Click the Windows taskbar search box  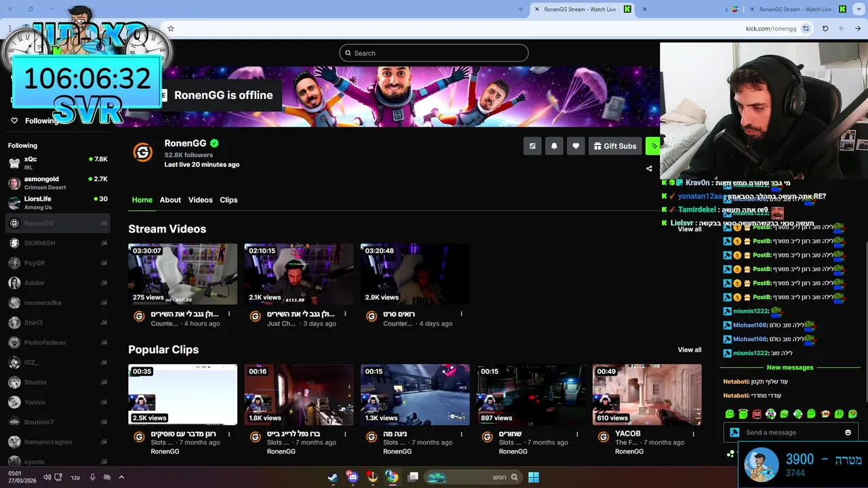click(x=474, y=477)
